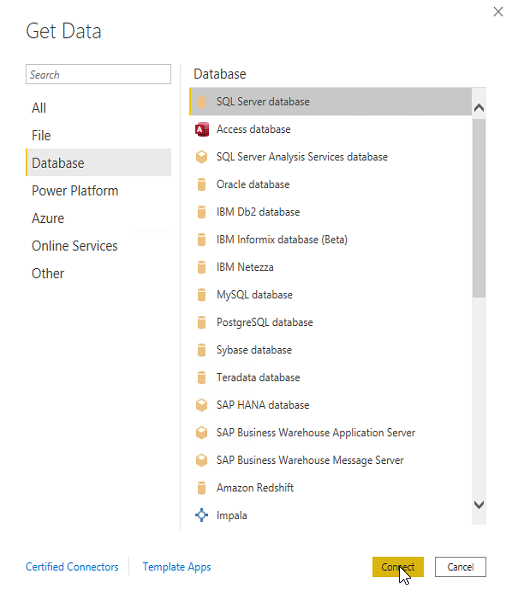Click scroll up arrow in connector list

coord(479,108)
